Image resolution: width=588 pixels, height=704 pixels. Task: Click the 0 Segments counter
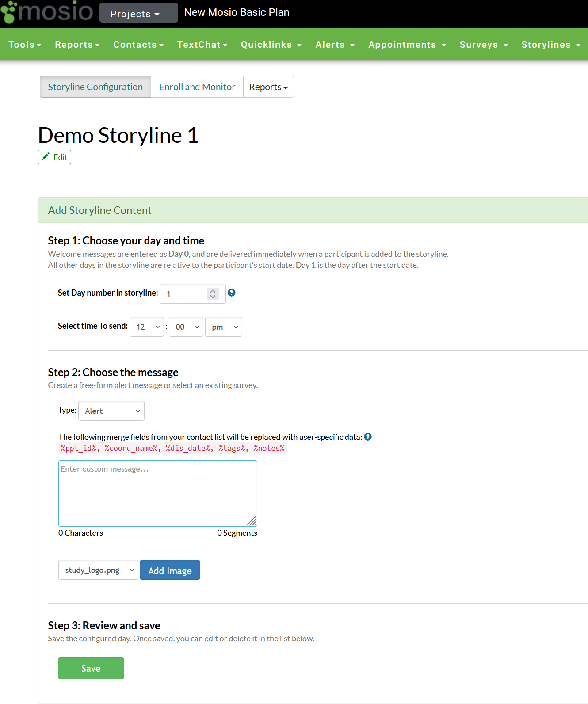tap(237, 533)
